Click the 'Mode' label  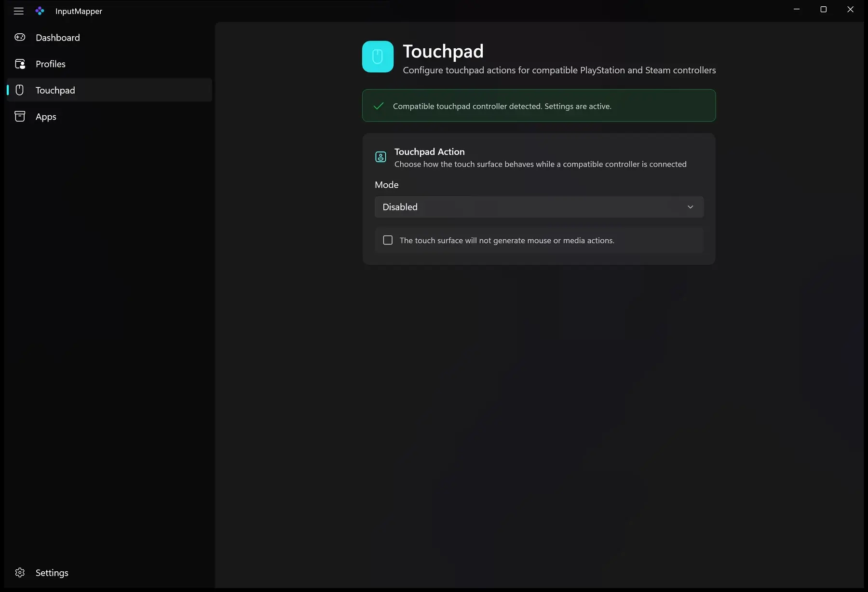[387, 185]
